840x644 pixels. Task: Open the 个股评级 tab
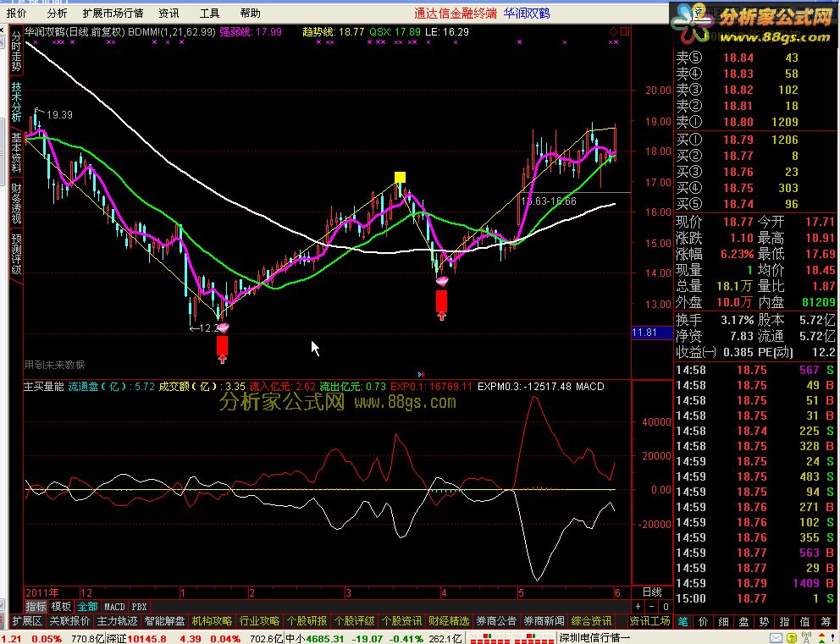click(354, 621)
